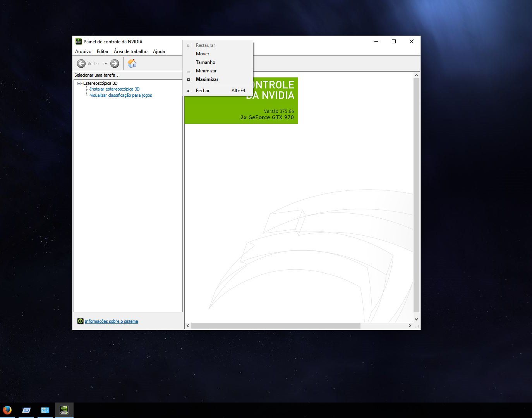This screenshot has height=418, width=532.
Task: Click the forward arrow toolbar icon
Action: tap(115, 63)
